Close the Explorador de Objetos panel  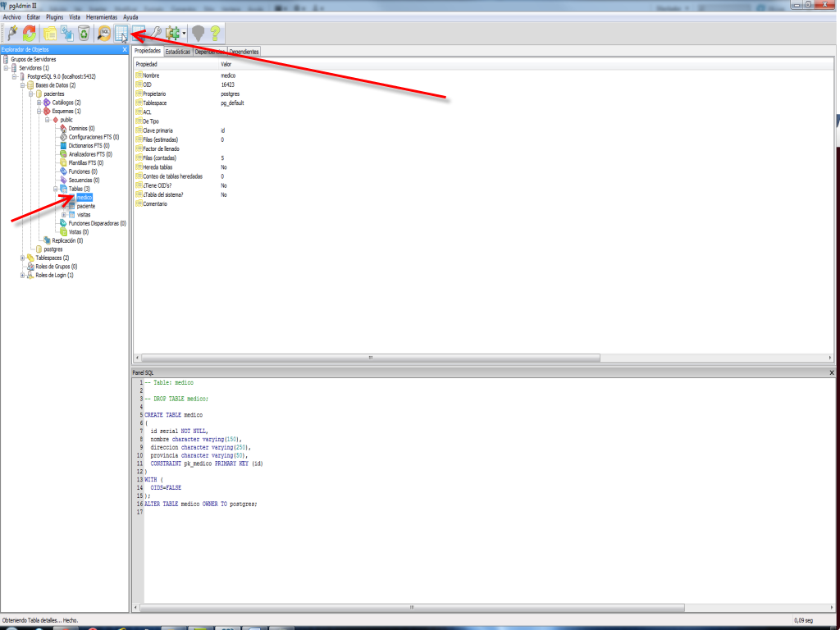(x=125, y=50)
